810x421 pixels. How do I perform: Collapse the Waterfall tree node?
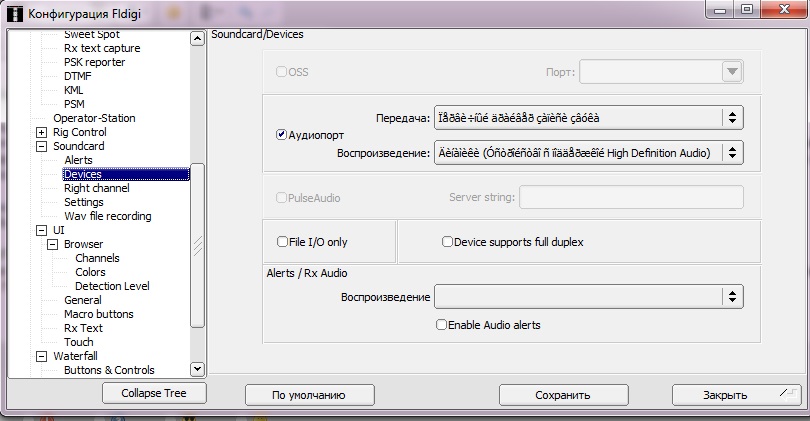click(41, 356)
